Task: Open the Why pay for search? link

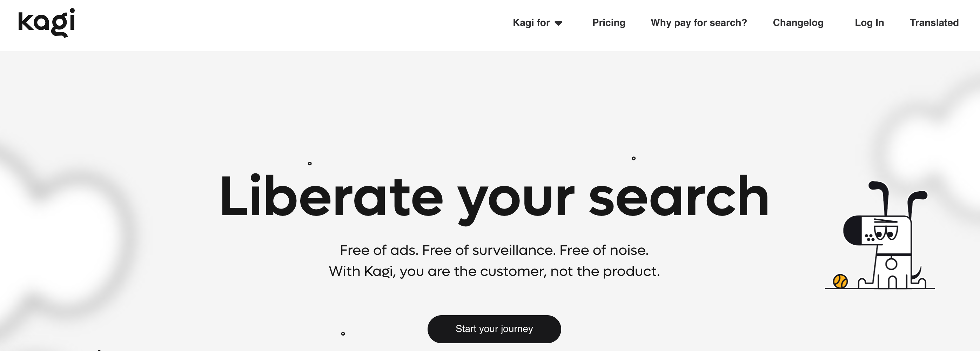Action: (698, 23)
